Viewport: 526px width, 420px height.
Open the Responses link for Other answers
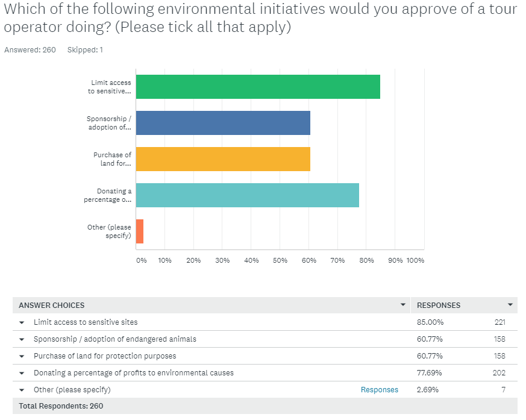[379, 389]
